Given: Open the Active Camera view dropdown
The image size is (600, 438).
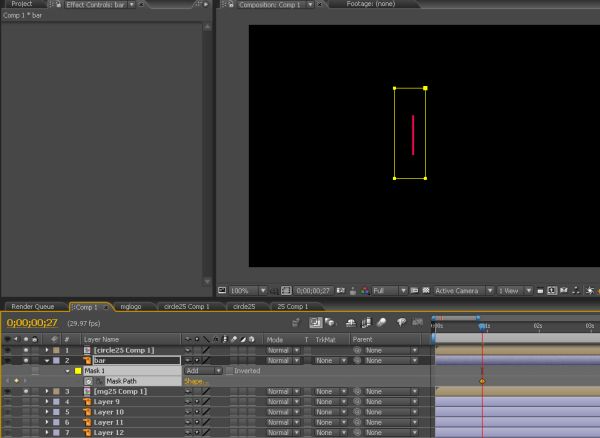Looking at the screenshot, I should [x=463, y=291].
